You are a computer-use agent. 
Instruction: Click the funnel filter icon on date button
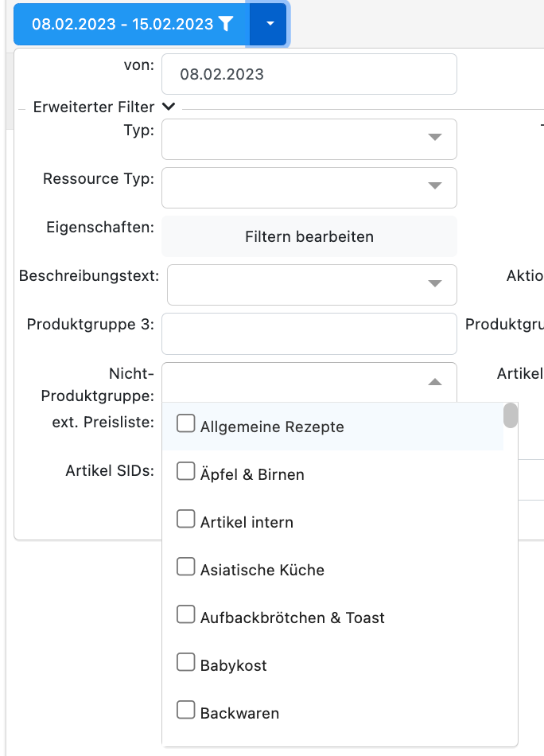(226, 24)
